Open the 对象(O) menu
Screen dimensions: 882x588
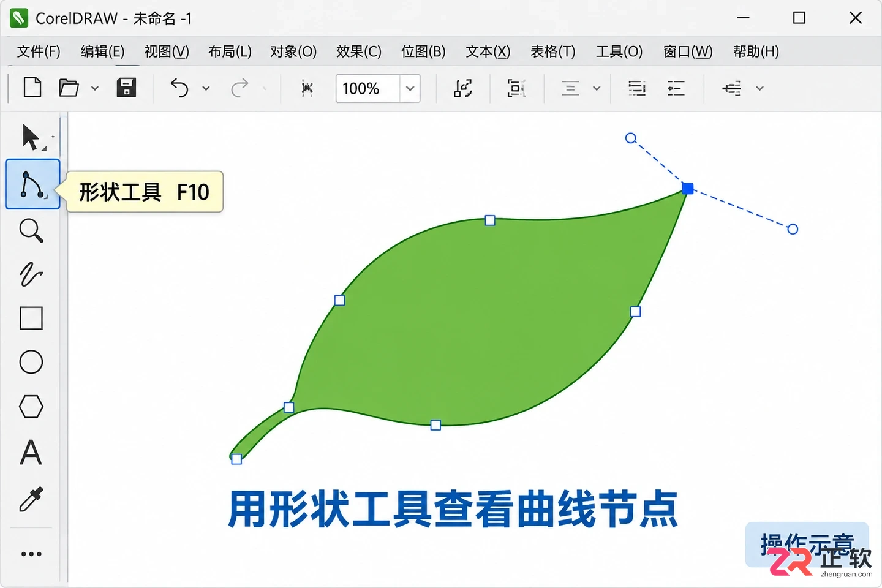293,51
